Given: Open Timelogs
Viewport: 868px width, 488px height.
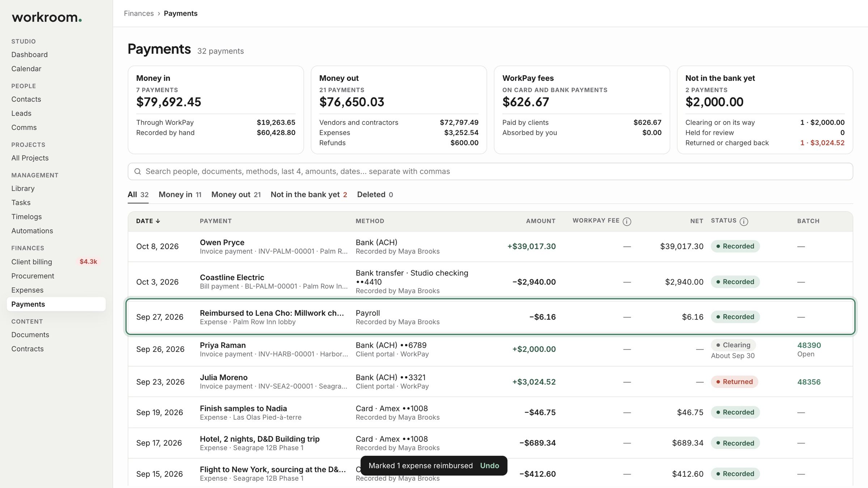Looking at the screenshot, I should click(26, 217).
